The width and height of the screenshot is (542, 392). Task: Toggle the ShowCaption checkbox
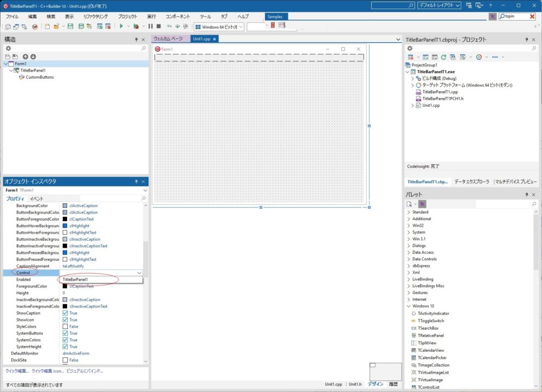pos(65,313)
